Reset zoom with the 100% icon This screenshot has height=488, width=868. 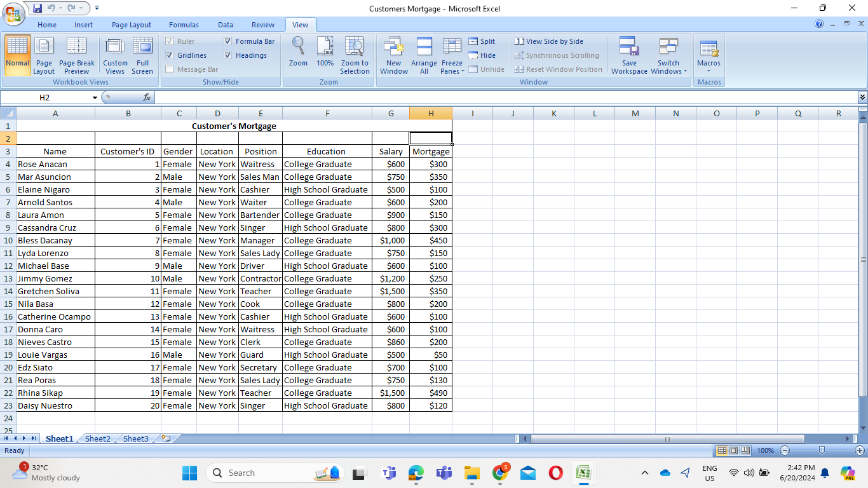(x=325, y=52)
